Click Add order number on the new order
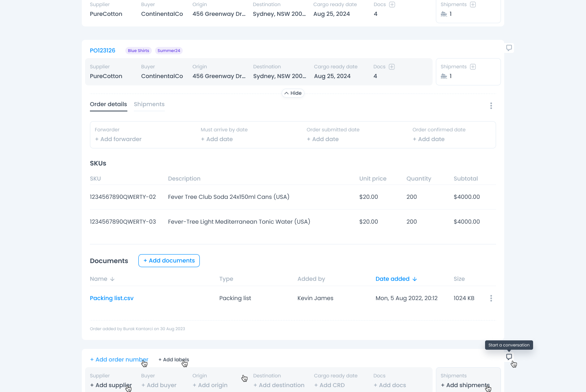The width and height of the screenshot is (586, 392). pos(119,359)
